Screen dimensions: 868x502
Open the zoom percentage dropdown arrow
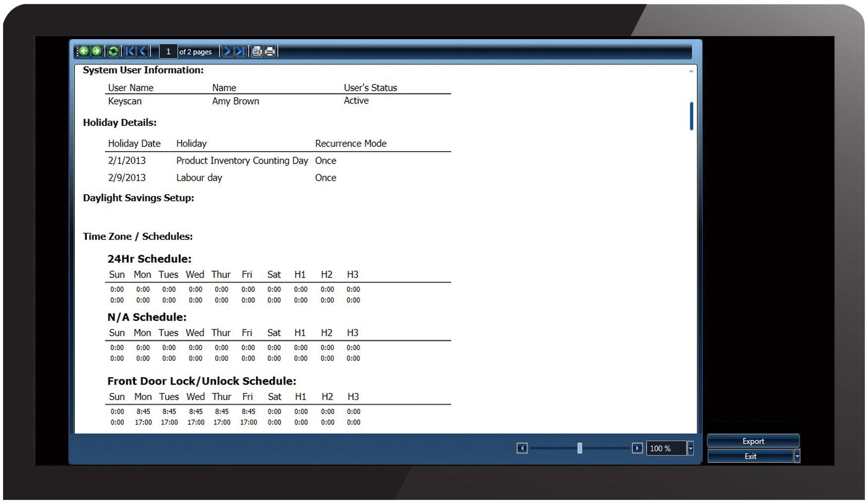(690, 448)
